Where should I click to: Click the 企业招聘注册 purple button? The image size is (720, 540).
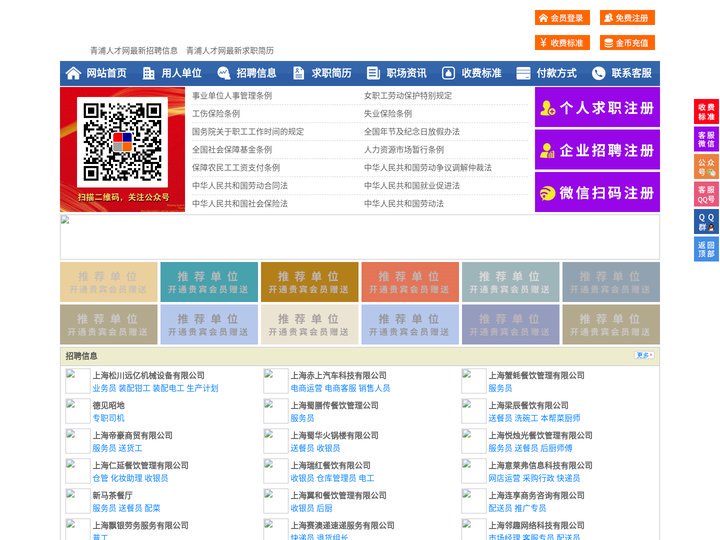597,150
